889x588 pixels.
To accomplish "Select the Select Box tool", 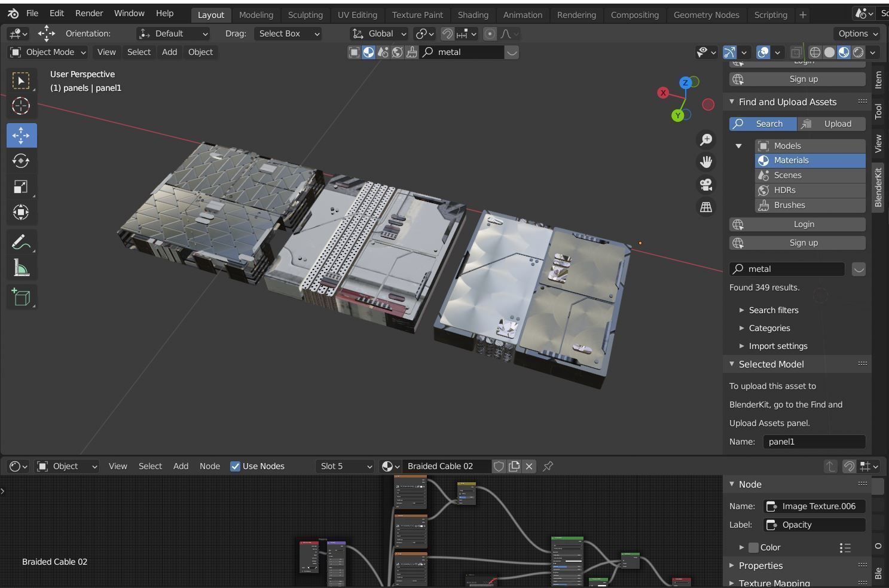I will pos(21,81).
